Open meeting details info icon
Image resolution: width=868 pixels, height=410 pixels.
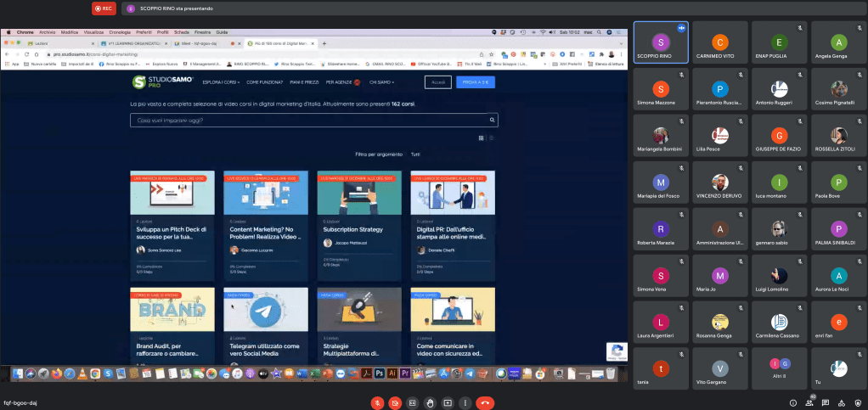click(x=793, y=402)
